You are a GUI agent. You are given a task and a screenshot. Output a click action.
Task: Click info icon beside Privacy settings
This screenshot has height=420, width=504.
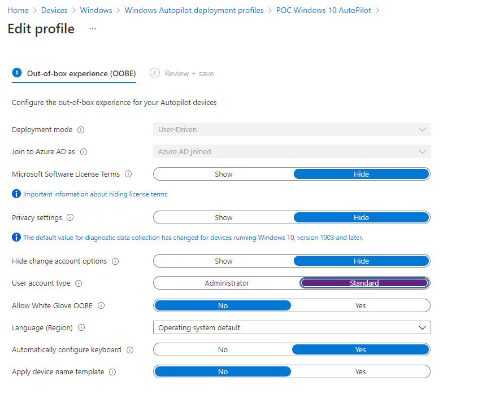[70, 217]
